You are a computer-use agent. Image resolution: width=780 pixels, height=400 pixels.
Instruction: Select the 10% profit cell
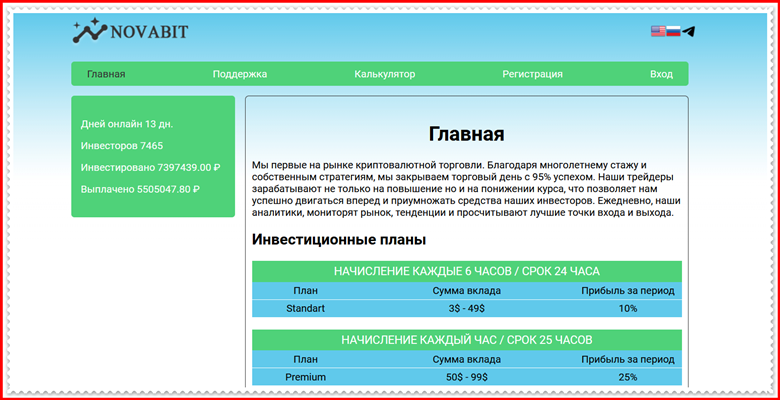pyautogui.click(x=628, y=308)
